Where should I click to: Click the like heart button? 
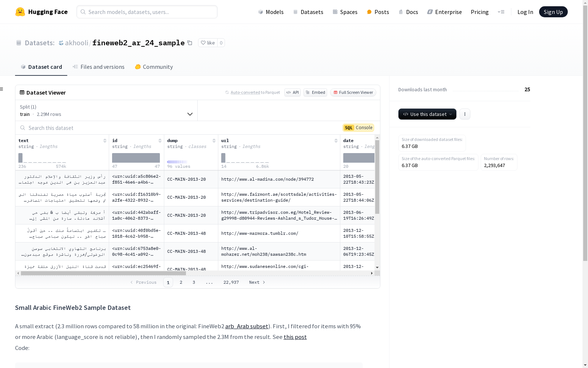pyautogui.click(x=208, y=43)
